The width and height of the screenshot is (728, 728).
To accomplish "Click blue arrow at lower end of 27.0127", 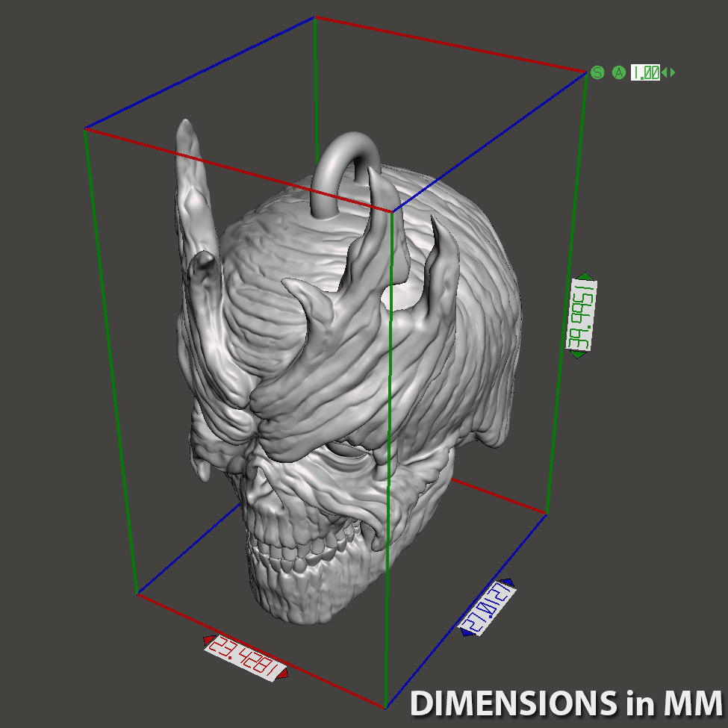I will [467, 632].
